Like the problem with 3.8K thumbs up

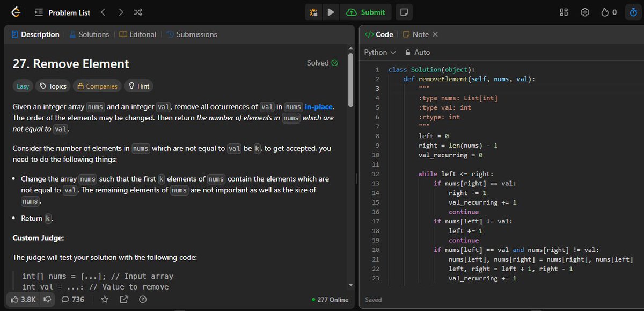click(23, 299)
